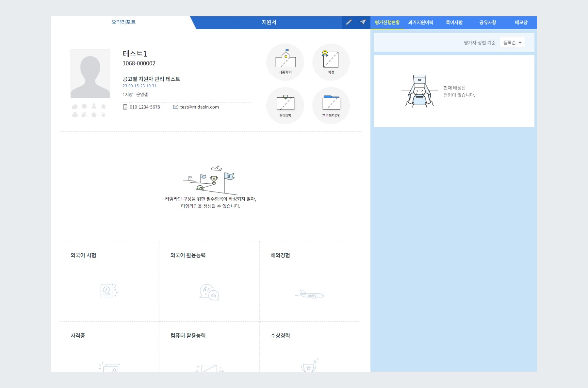
Task: Click the 자격증 section heading
Action: (78, 336)
